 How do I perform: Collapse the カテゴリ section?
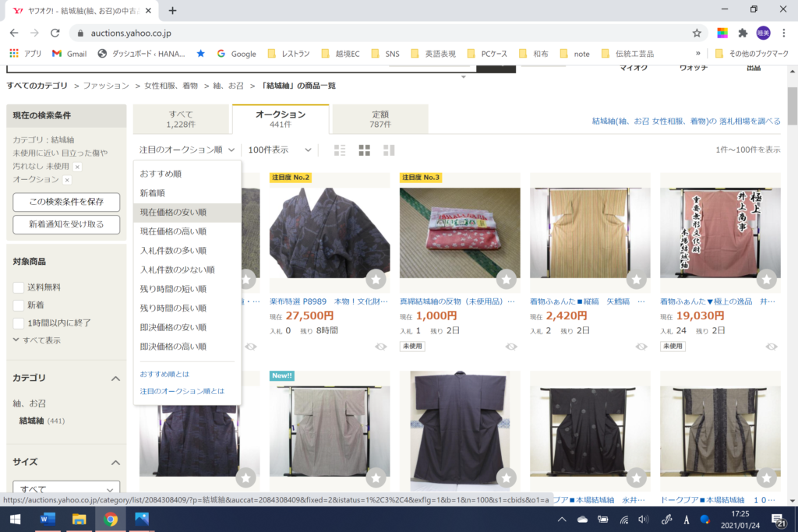115,379
